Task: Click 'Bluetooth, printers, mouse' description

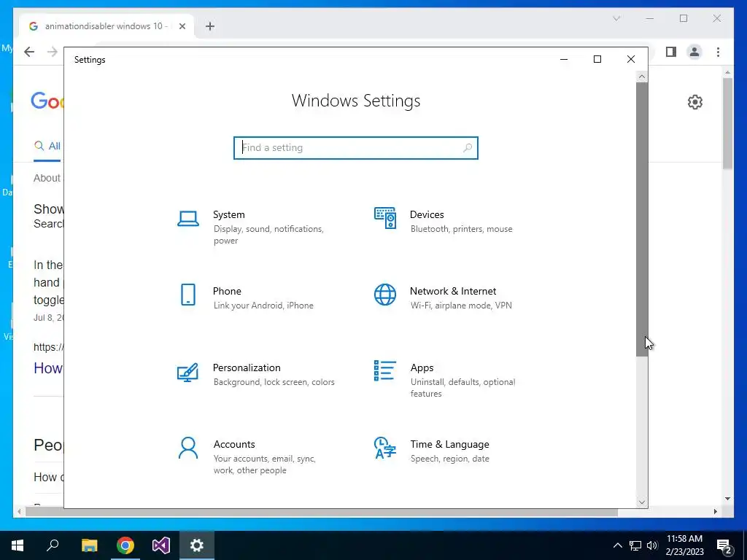Action: click(x=462, y=229)
